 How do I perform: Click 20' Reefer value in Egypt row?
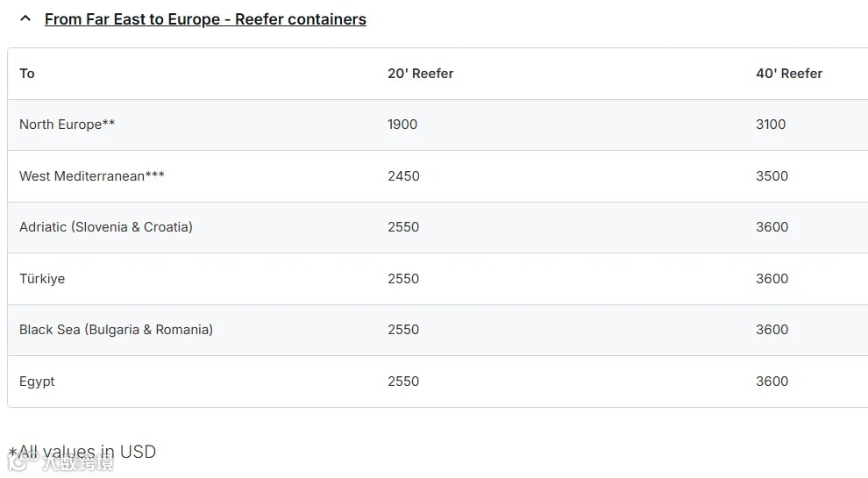click(x=403, y=382)
